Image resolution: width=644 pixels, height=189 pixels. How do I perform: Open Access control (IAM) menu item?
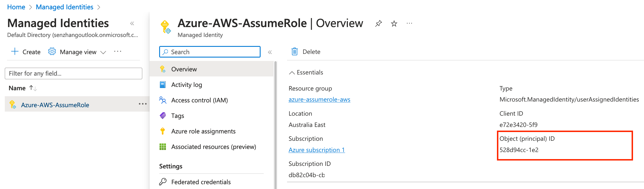pos(199,100)
